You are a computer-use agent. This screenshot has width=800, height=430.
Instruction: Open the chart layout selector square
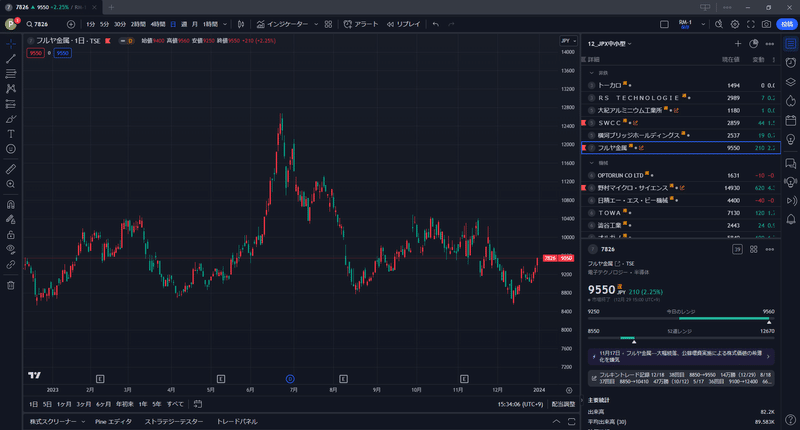tap(664, 24)
